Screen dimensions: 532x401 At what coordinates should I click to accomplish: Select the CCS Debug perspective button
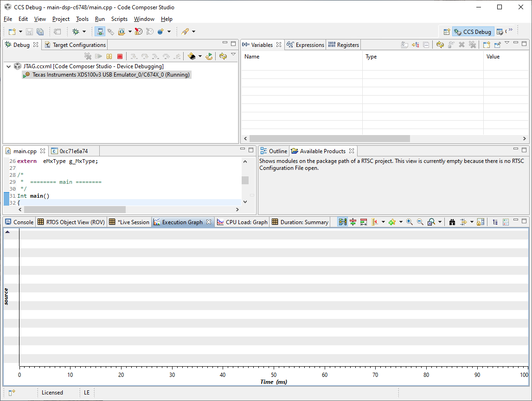point(473,32)
